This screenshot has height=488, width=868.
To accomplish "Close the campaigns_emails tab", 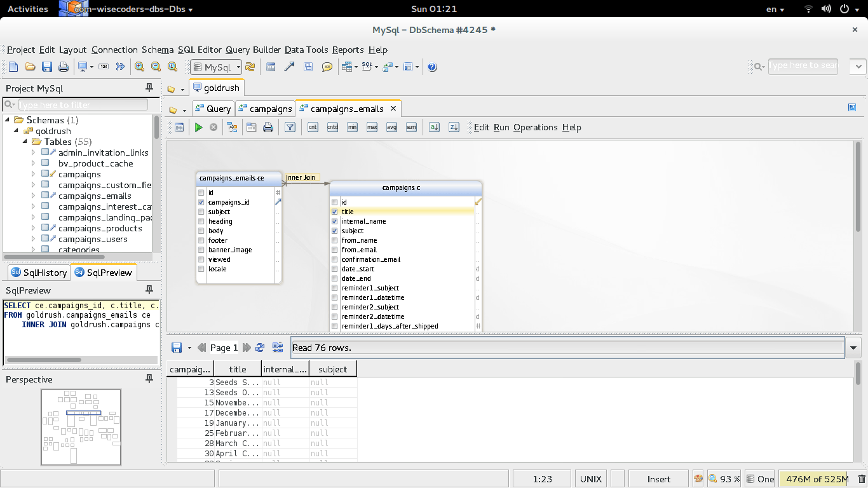I will click(x=393, y=109).
